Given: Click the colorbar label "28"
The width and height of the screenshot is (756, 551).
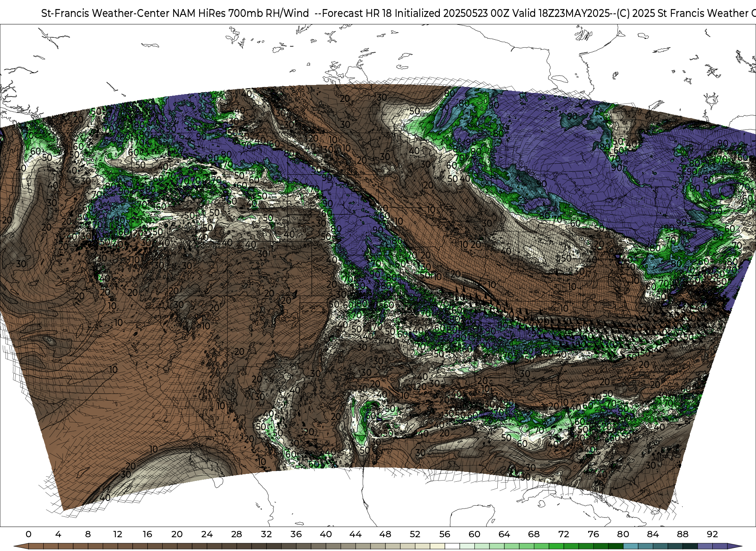Looking at the screenshot, I should pos(237,534).
